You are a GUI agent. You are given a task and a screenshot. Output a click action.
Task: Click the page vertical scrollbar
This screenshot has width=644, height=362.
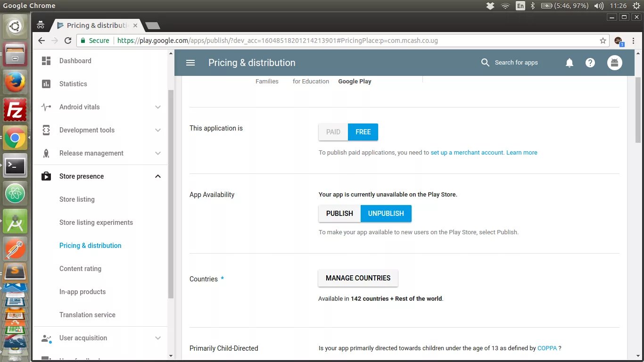pyautogui.click(x=638, y=111)
